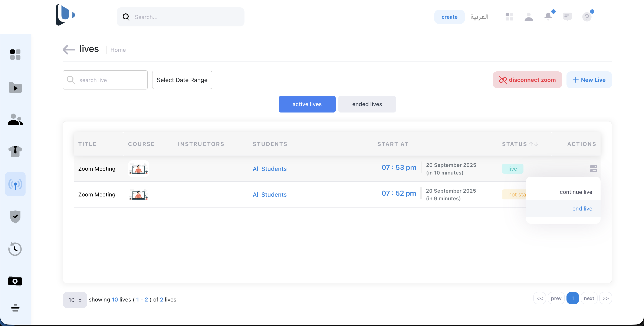Click the STUDENTS column header
The image size is (644, 326).
(x=270, y=144)
